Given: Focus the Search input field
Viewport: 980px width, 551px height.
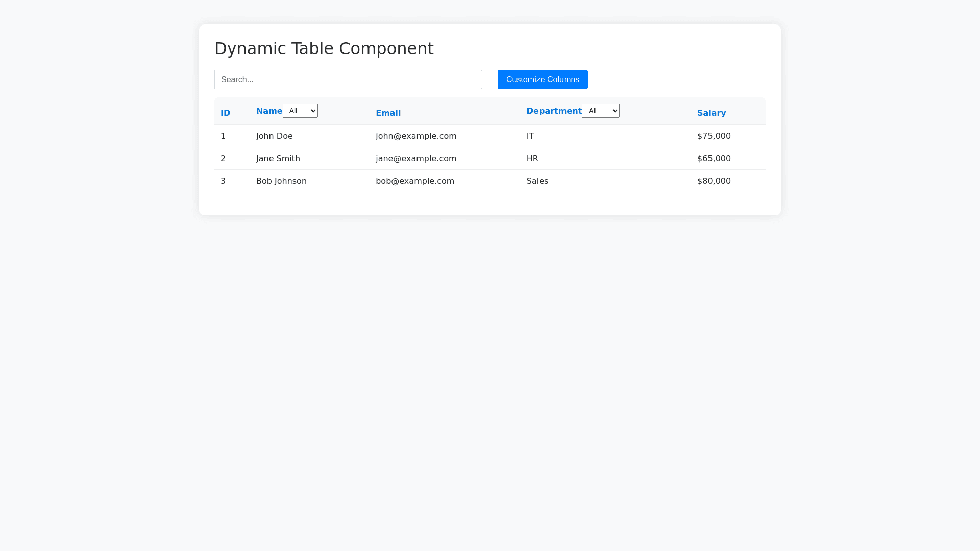Looking at the screenshot, I should click(348, 80).
